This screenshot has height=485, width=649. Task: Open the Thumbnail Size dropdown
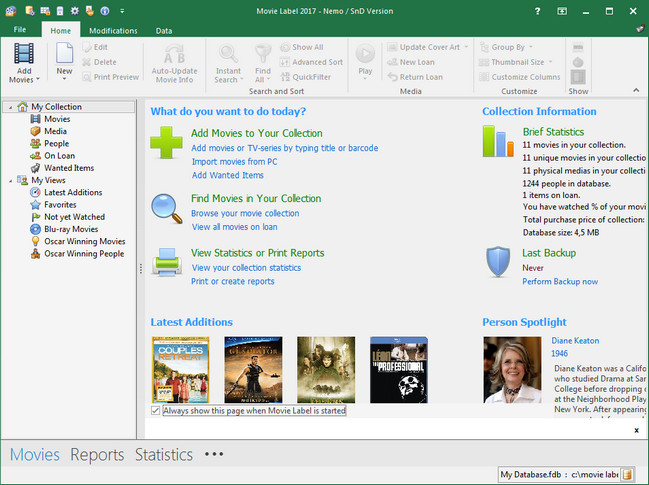(550, 62)
